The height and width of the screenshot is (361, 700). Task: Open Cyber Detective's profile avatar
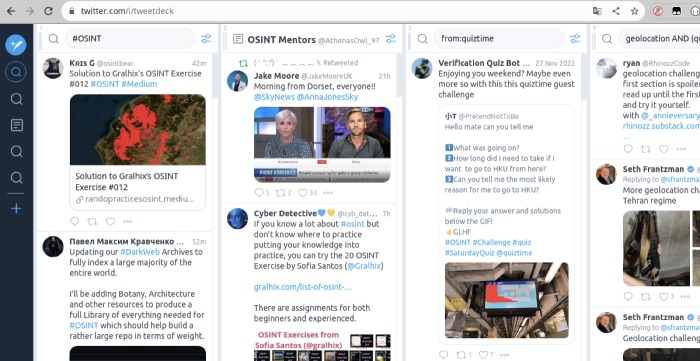click(x=238, y=218)
